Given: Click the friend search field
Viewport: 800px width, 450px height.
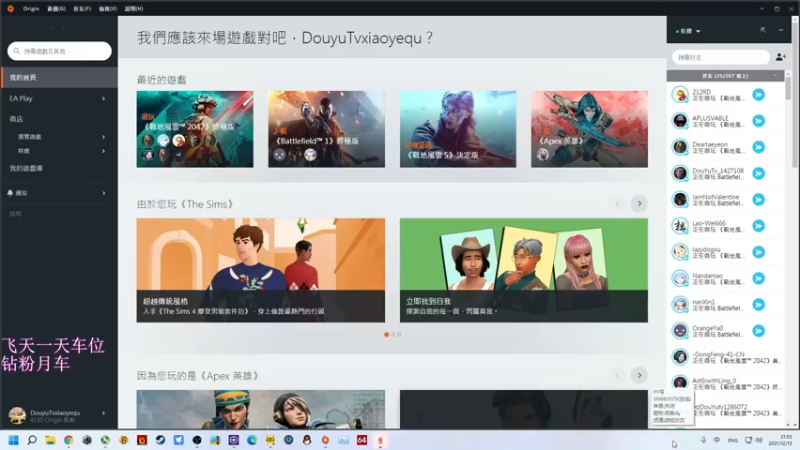Looking at the screenshot, I should (720, 57).
